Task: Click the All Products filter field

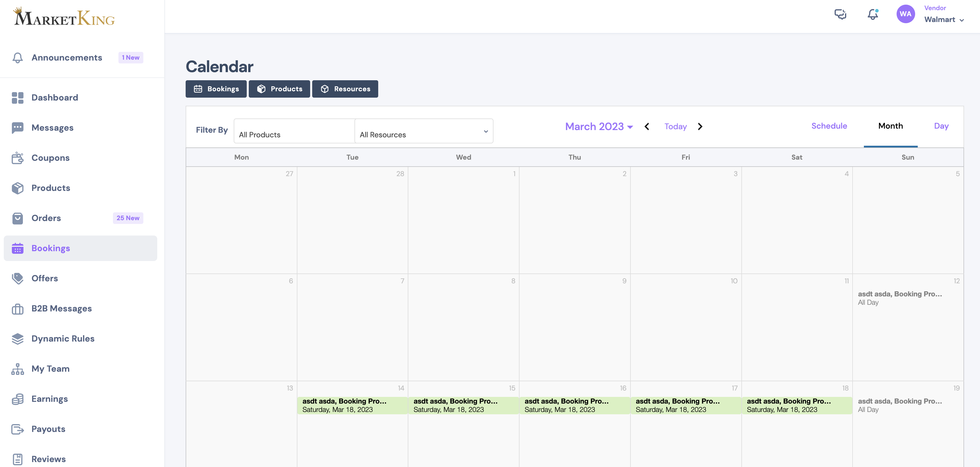Action: pyautogui.click(x=294, y=131)
